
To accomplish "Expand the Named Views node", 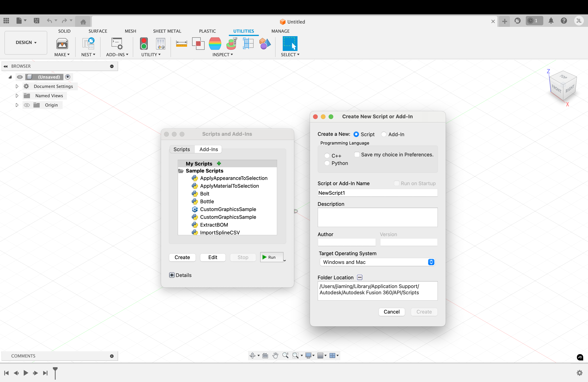I will 17,96.
